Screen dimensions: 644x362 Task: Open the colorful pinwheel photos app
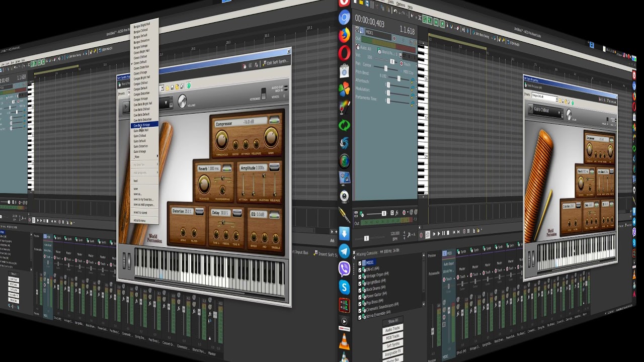tap(344, 90)
